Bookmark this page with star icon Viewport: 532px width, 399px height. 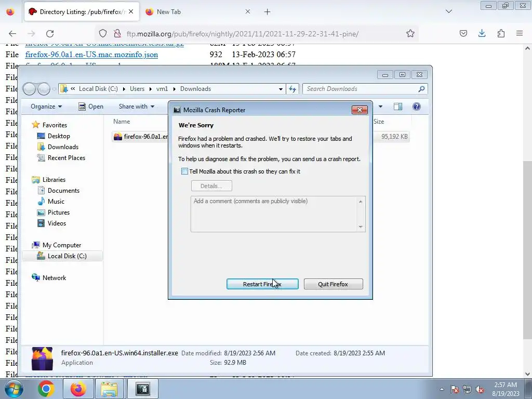410,34
